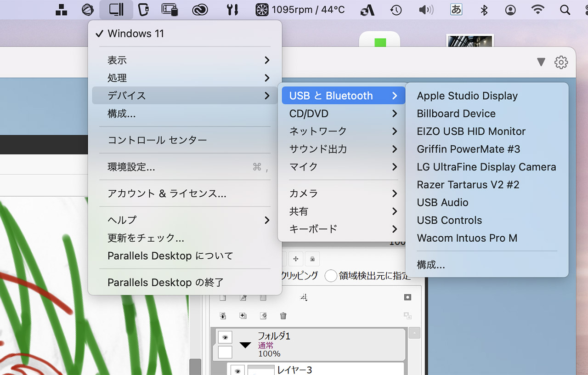Connect Wacom Intuos Pro M
Image resolution: width=588 pixels, height=375 pixels.
pyautogui.click(x=487, y=238)
